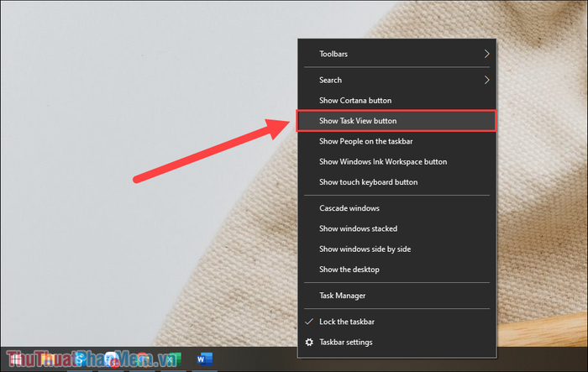Choose Show windows stacked
588x372 pixels.
(397, 228)
